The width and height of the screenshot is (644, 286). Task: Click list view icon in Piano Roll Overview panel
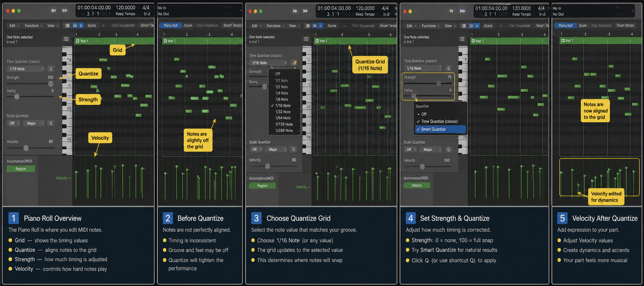(67, 25)
